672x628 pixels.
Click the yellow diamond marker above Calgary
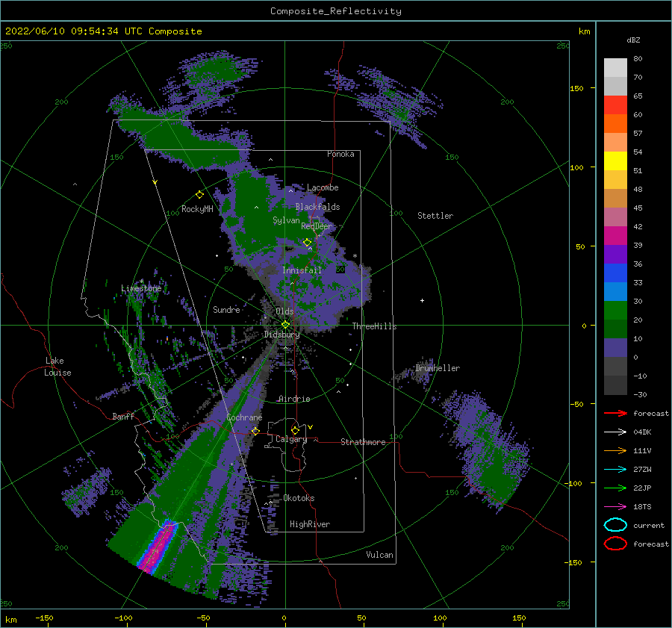pos(295,430)
